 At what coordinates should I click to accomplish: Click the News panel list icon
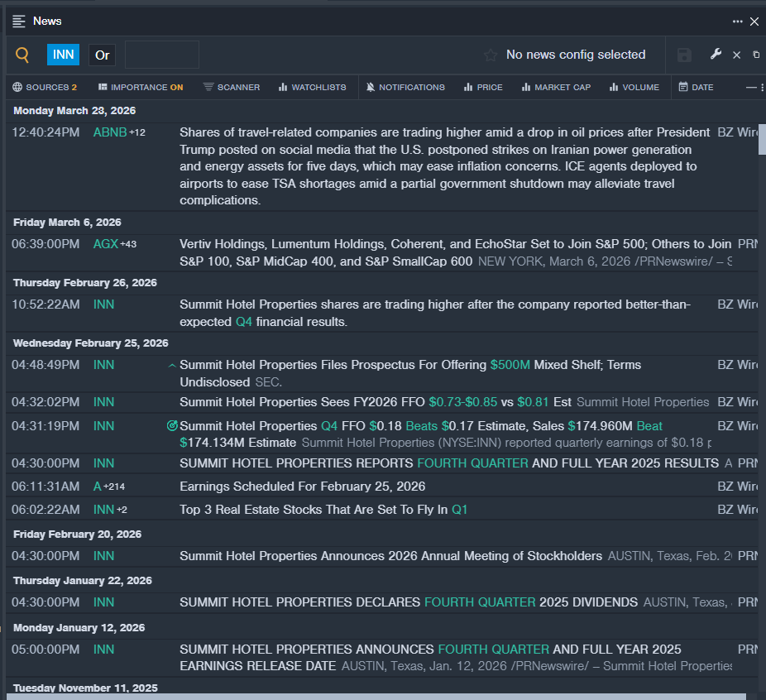(19, 22)
